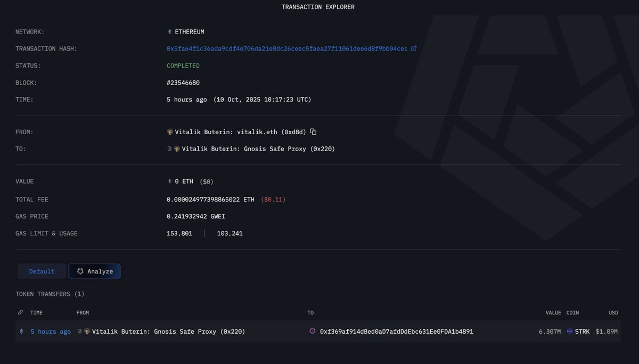Click the Analyze sparkle icon
This screenshot has width=639, height=364.
[80, 271]
